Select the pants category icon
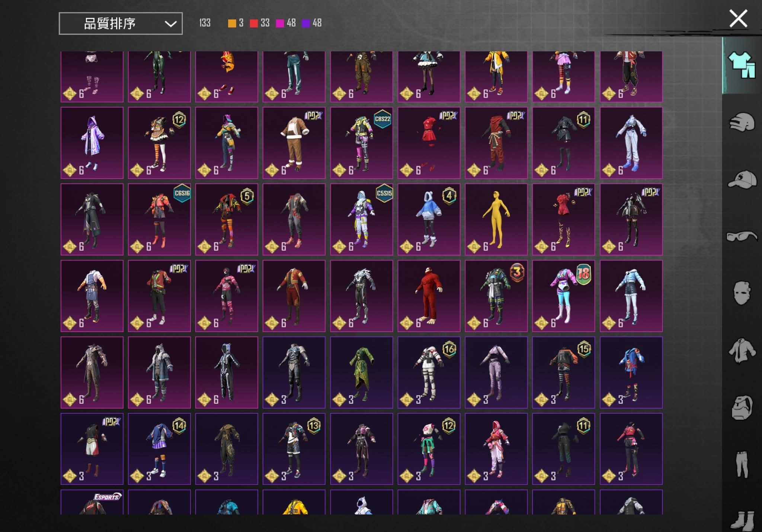The height and width of the screenshot is (532, 762). point(742,464)
